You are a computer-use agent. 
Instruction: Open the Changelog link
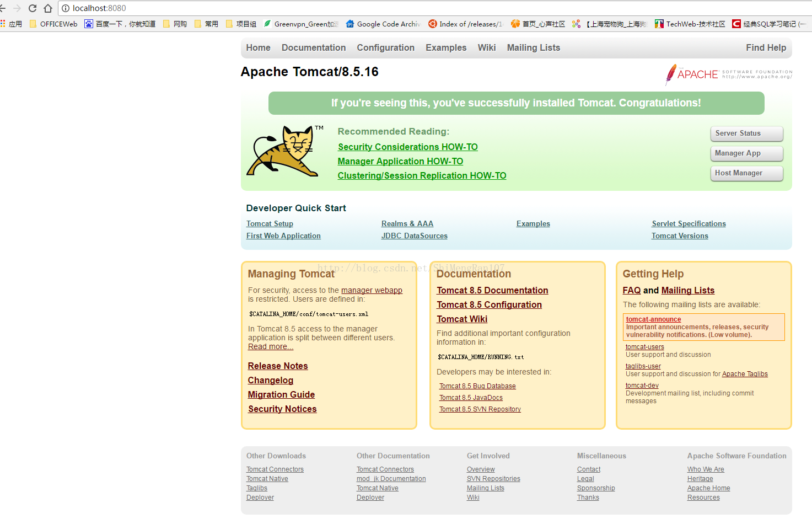click(x=271, y=380)
